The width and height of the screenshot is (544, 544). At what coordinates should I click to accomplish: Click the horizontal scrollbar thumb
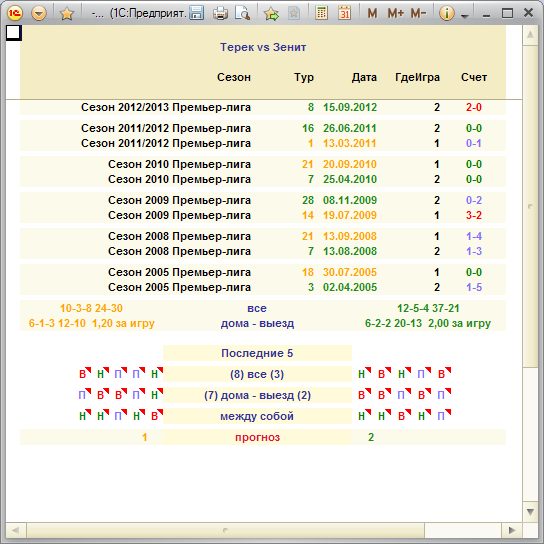226,530
